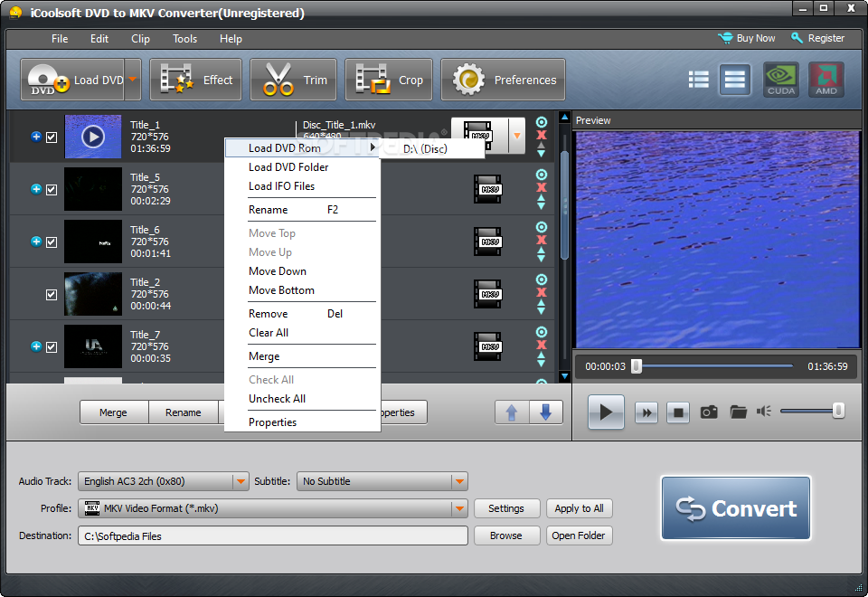
Task: Expand Title_5 with the plus icon
Action: pyautogui.click(x=36, y=189)
